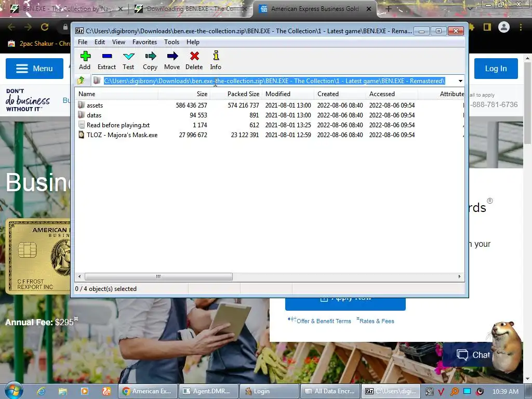Launch Internet Explorer from taskbar
Screen dimensions: 532x399
42,391
